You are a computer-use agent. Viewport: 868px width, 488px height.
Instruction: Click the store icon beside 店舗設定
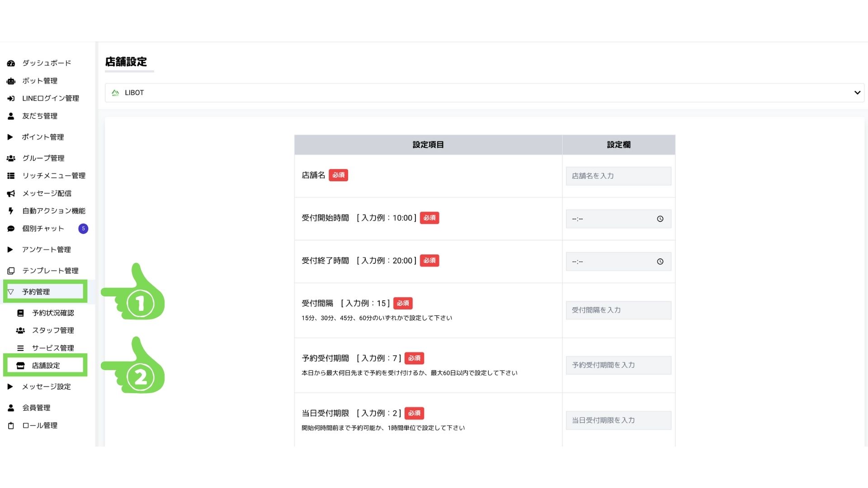tap(20, 366)
